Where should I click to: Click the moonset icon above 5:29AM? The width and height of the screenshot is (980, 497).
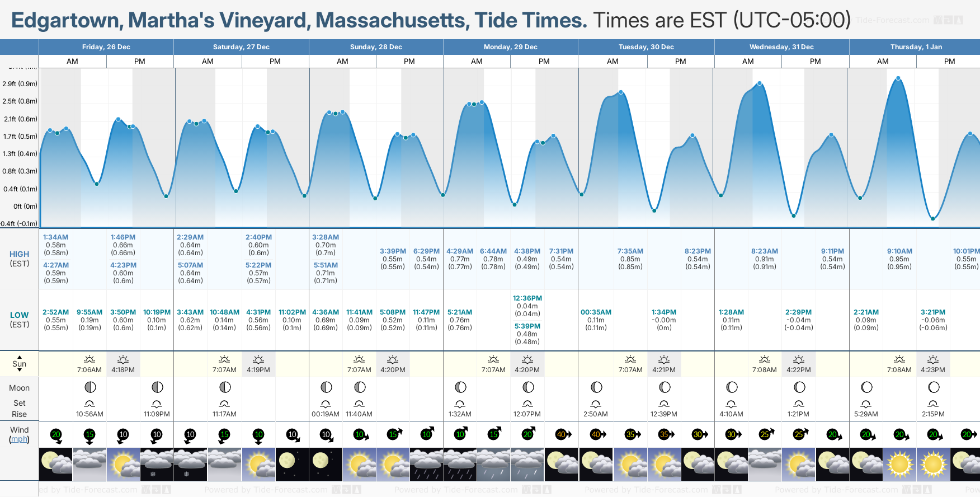point(866,404)
